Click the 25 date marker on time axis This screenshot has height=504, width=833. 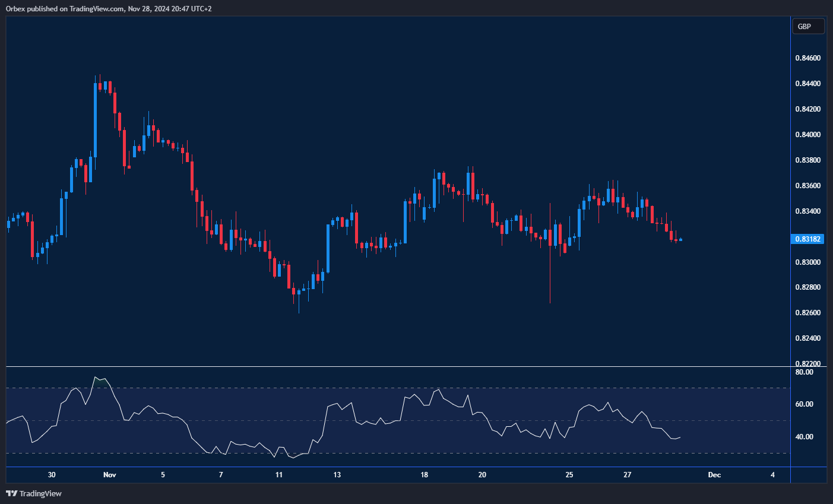coord(569,475)
